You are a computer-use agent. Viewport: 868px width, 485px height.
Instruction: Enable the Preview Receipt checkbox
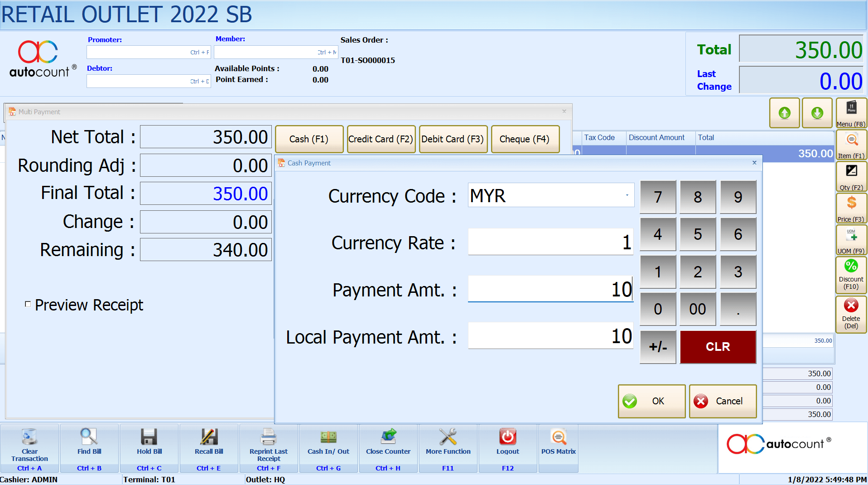(x=28, y=304)
